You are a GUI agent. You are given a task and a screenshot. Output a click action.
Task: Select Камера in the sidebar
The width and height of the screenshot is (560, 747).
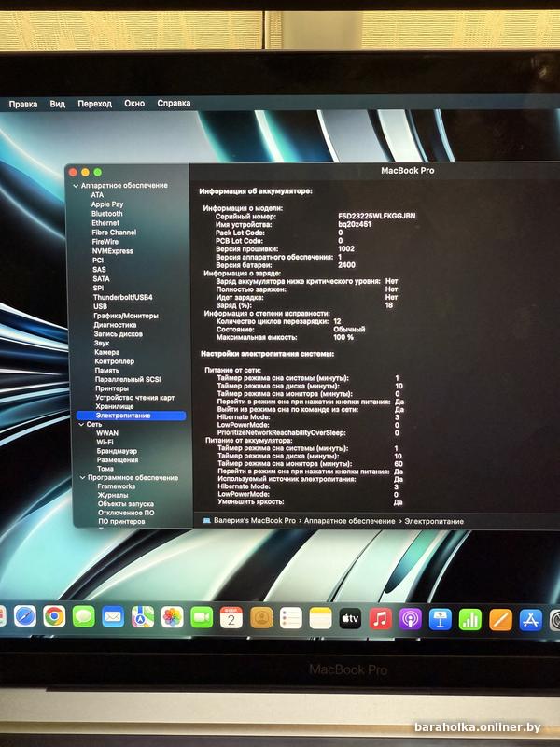(x=107, y=352)
